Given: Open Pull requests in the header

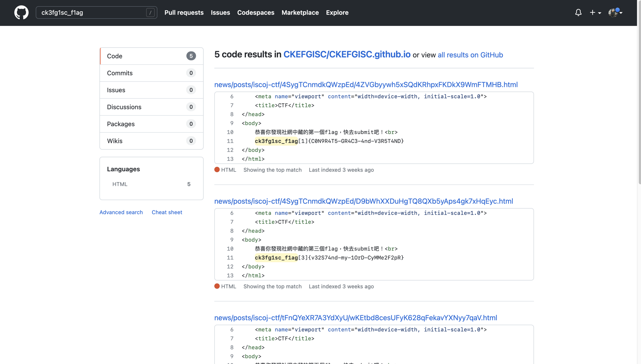Looking at the screenshot, I should [184, 12].
